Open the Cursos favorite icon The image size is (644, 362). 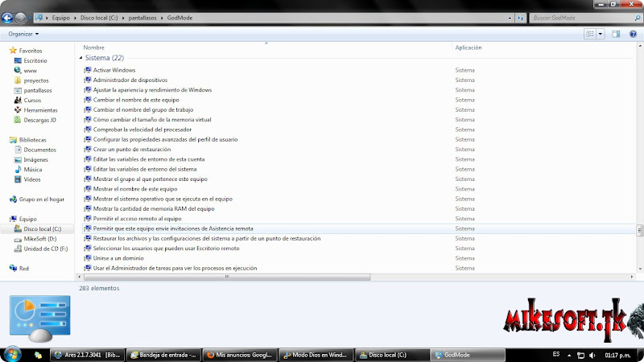coord(18,100)
